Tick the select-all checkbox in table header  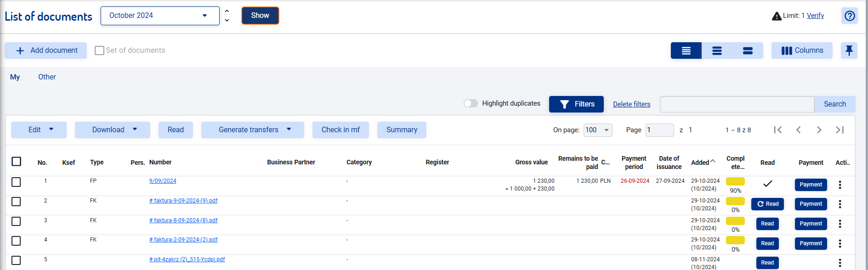(x=17, y=162)
